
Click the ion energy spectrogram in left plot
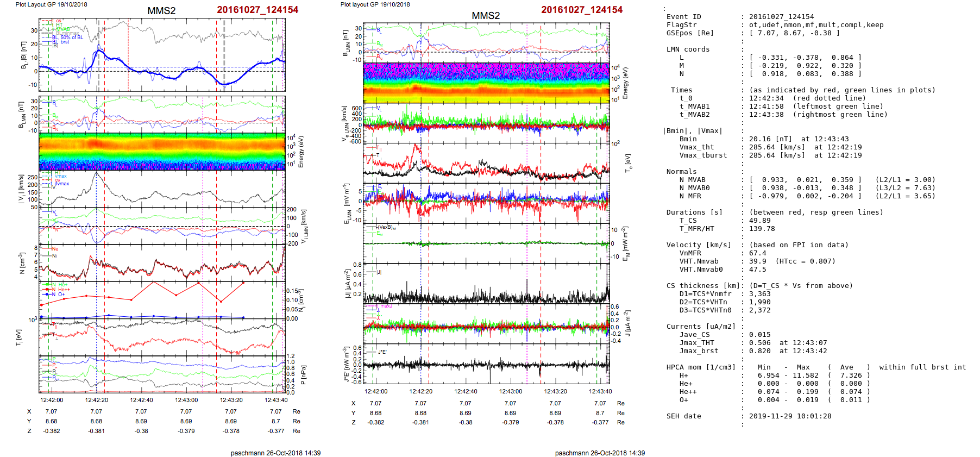click(162, 152)
